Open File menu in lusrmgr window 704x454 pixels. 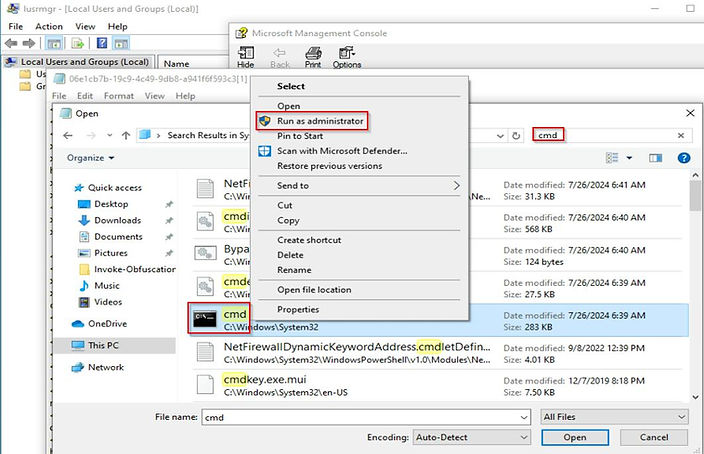[x=15, y=26]
